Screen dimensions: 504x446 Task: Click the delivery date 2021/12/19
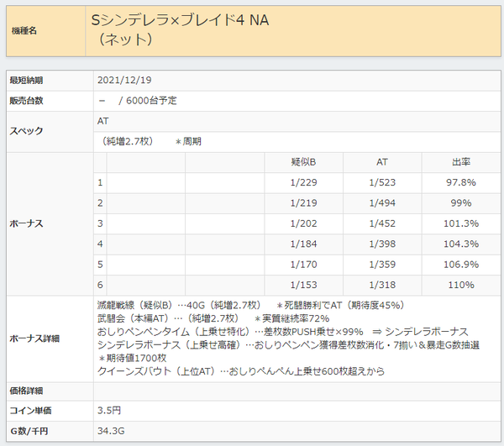[x=124, y=80]
